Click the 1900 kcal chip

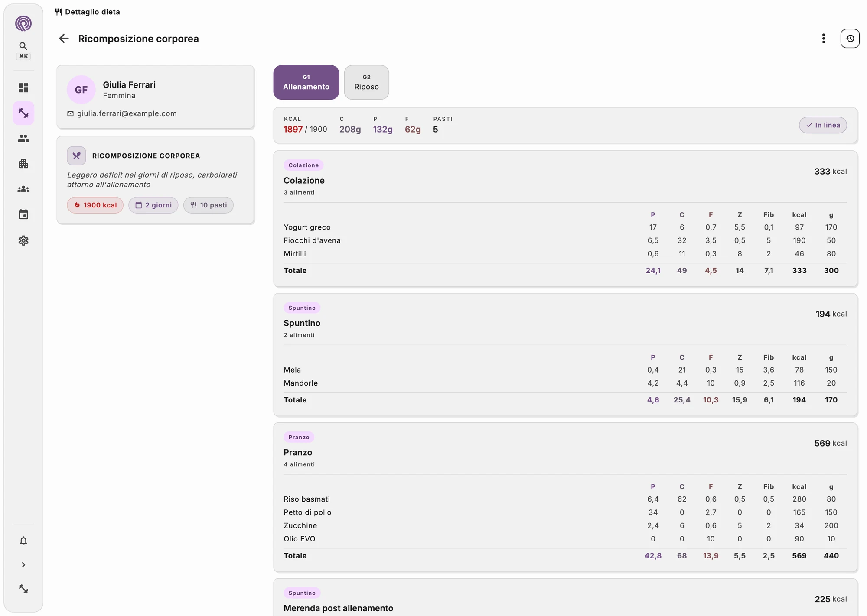tap(95, 205)
